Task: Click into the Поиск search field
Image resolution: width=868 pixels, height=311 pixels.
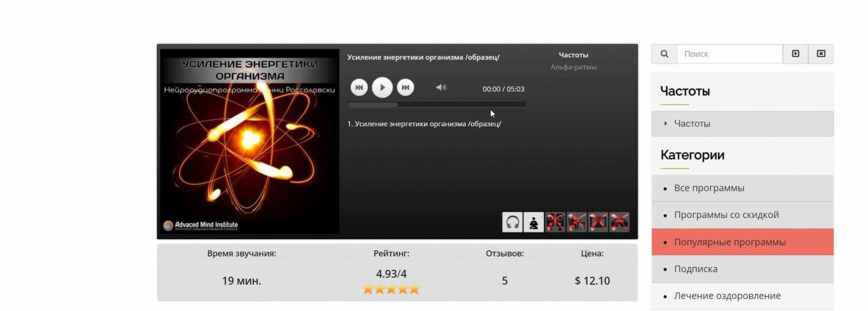Action: [729, 54]
